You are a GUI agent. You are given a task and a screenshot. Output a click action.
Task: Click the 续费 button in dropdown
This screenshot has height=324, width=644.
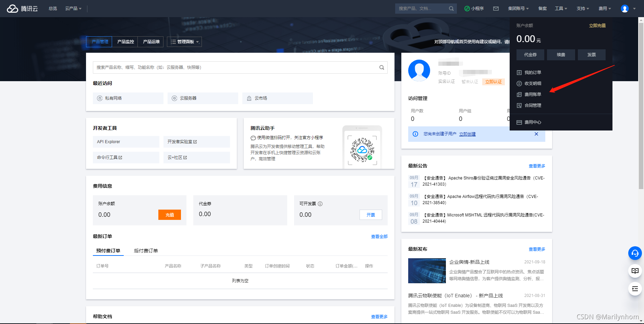tap(561, 55)
